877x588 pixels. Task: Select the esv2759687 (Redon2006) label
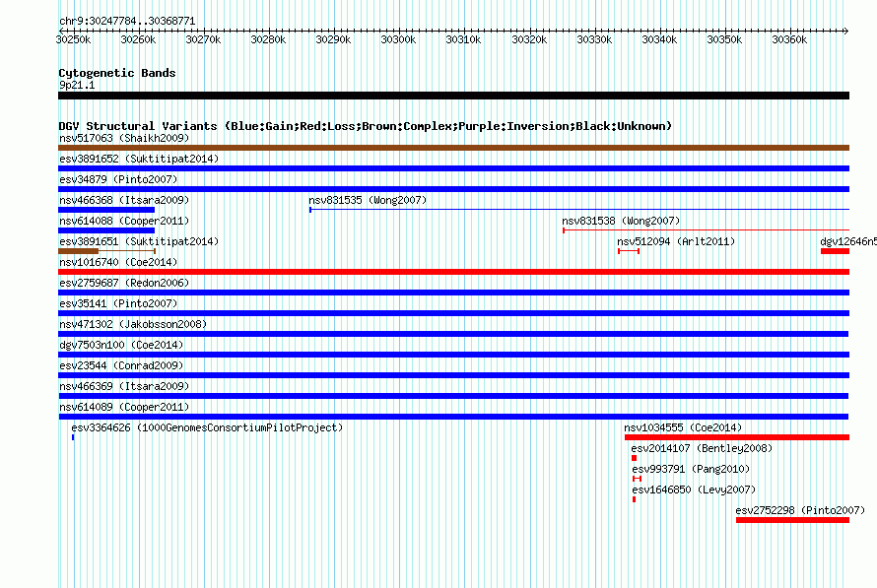point(124,283)
